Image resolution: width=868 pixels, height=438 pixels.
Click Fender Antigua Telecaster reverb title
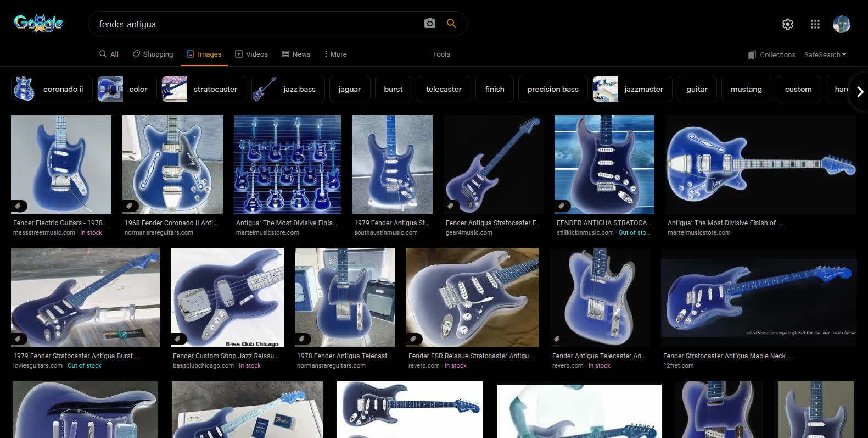(599, 356)
